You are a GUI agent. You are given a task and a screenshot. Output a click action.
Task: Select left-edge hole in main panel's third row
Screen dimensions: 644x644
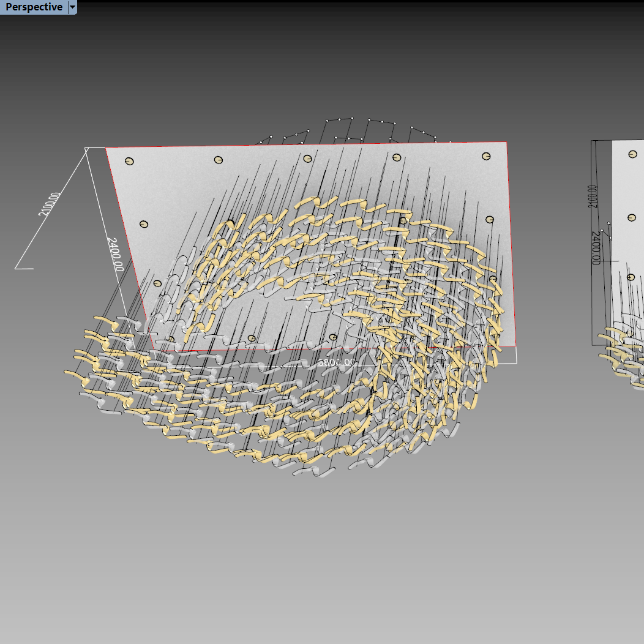(x=157, y=284)
